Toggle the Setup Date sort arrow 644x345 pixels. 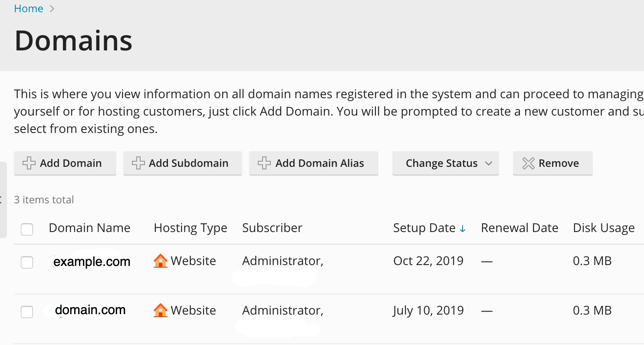coord(463,228)
